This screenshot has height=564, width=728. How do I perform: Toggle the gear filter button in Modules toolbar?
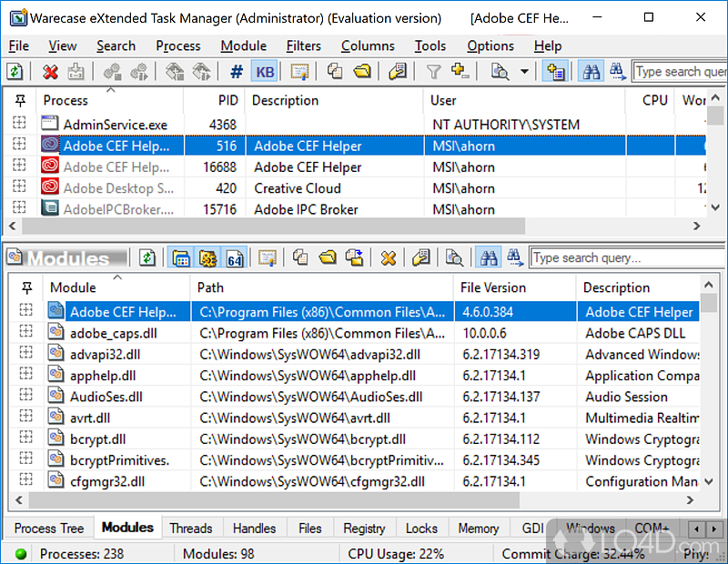(x=207, y=257)
